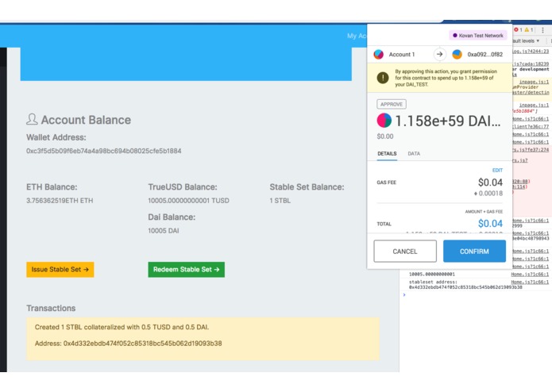The height and width of the screenshot is (392, 552).
Task: Click the console prompt input line
Action: 475,295
